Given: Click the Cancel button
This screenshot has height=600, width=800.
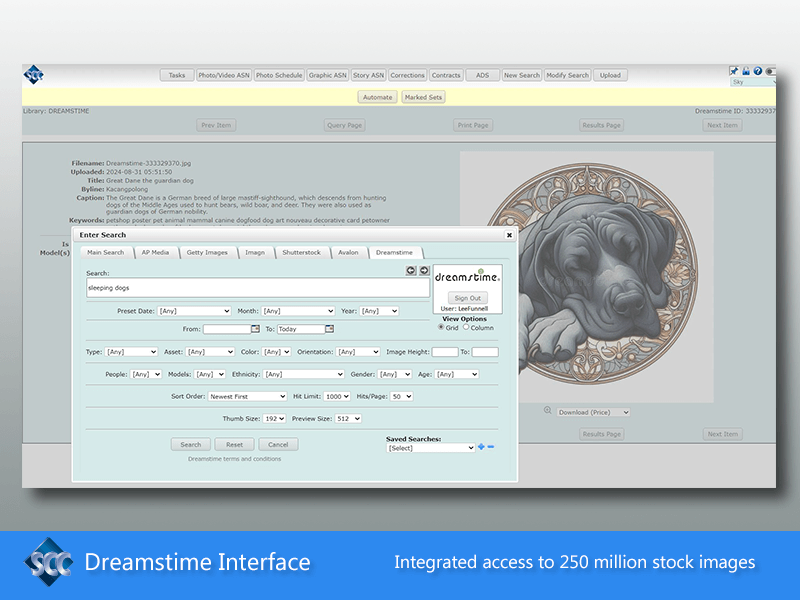Looking at the screenshot, I should click(x=278, y=445).
